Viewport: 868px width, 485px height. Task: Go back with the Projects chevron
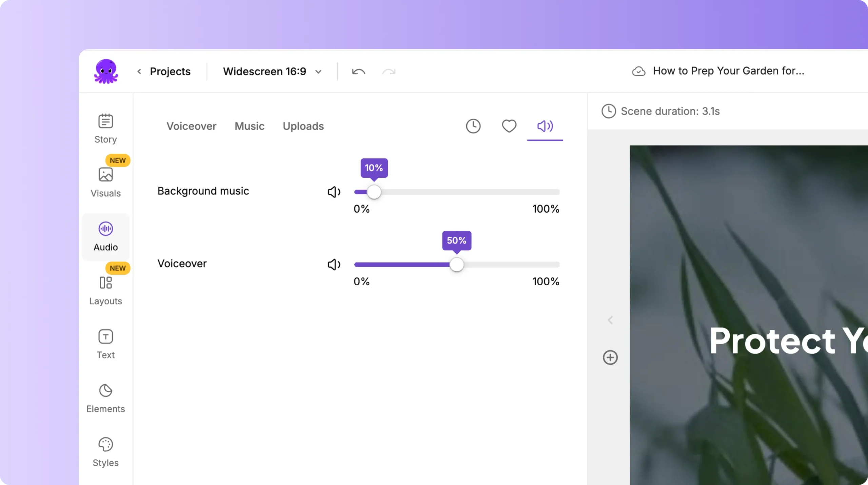(139, 72)
